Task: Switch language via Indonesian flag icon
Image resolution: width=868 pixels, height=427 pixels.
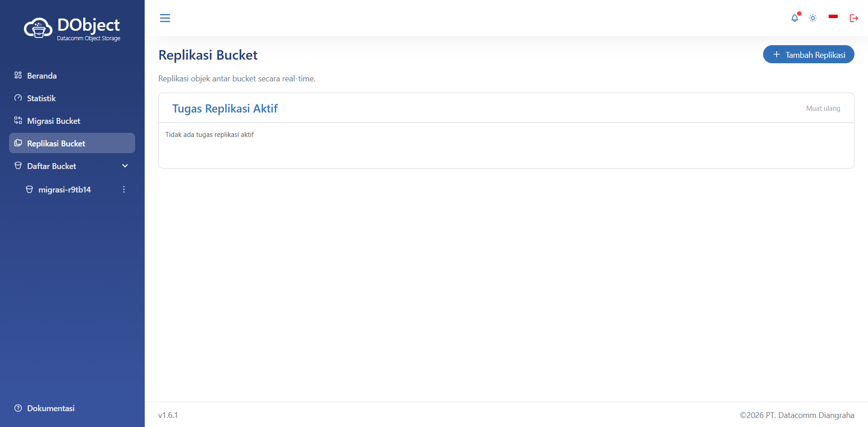Action: point(833,17)
